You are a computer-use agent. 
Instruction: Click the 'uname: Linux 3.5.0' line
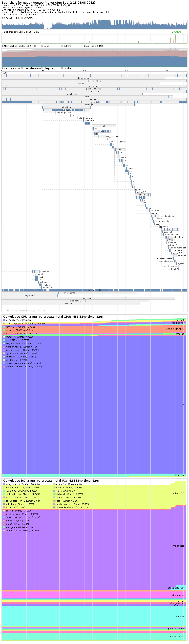click(36, 5)
